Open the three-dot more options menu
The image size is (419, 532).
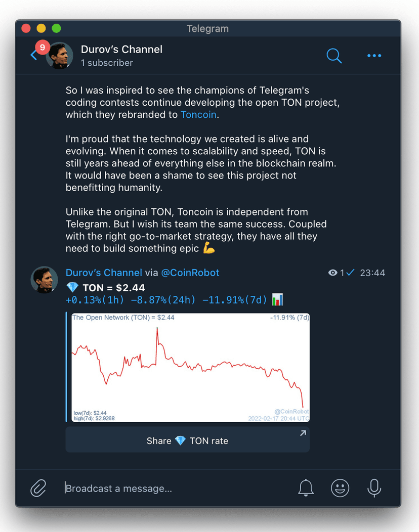374,56
